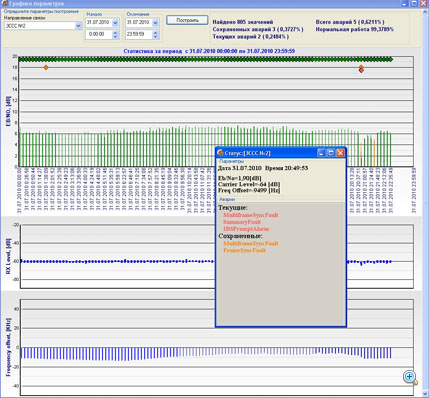Click the end time spinner arrows
Image resolution: width=429 pixels, height=398 pixels.
155,34
